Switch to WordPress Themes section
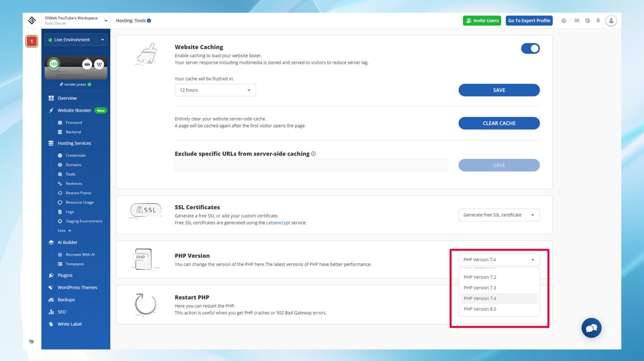 tap(77, 287)
